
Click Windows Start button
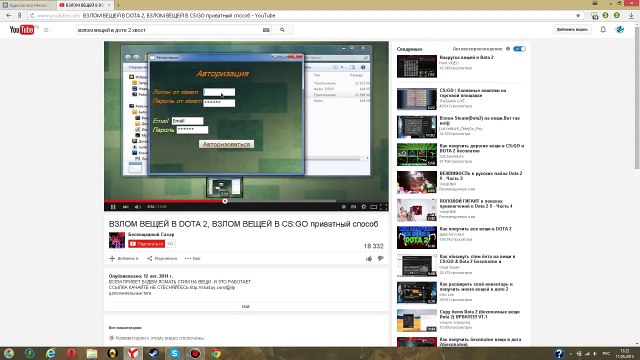point(9,353)
